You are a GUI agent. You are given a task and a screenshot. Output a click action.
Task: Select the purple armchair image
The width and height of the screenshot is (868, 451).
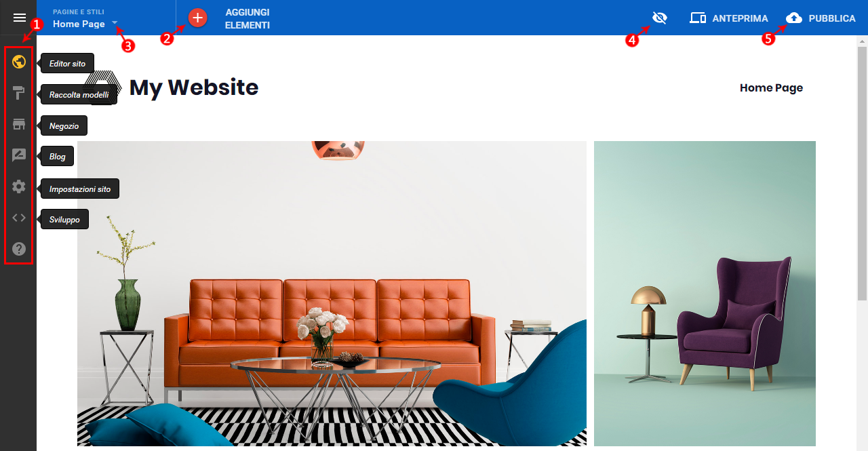pos(705,294)
